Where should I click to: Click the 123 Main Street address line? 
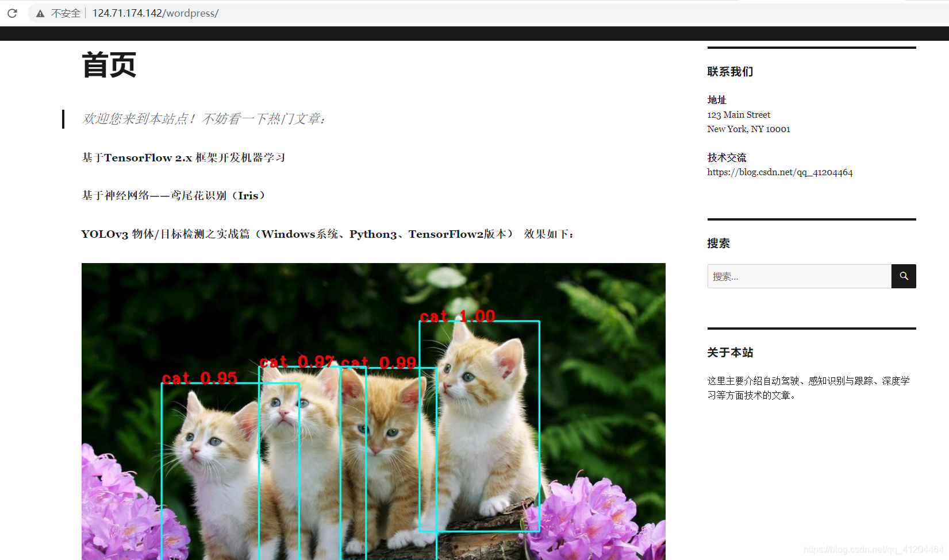[739, 115]
